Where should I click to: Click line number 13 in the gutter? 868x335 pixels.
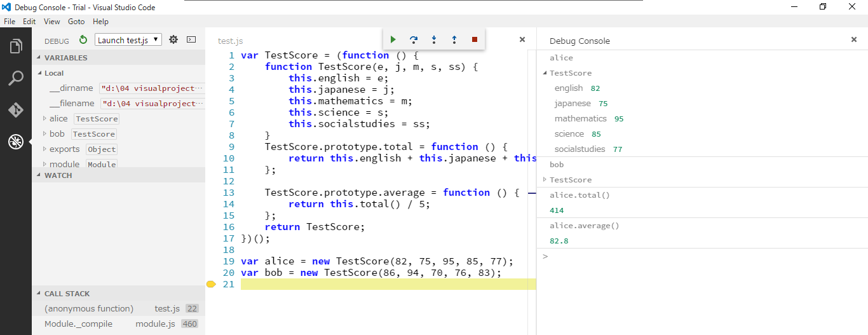pyautogui.click(x=229, y=193)
